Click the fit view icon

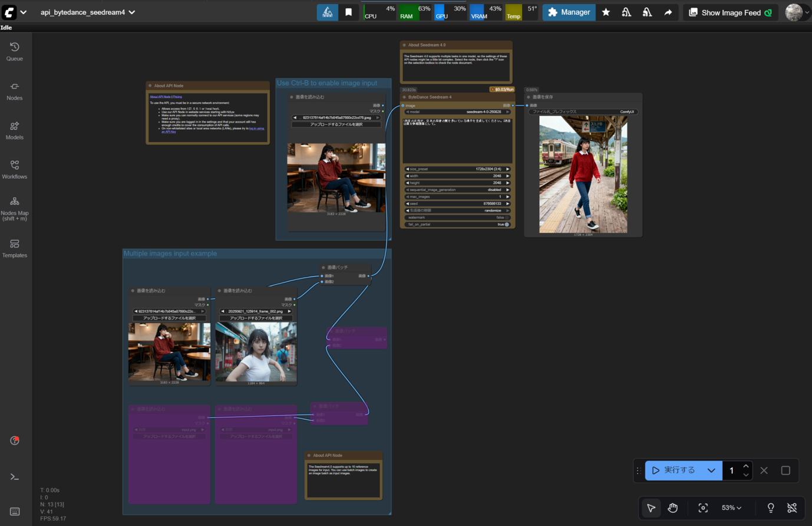point(703,508)
